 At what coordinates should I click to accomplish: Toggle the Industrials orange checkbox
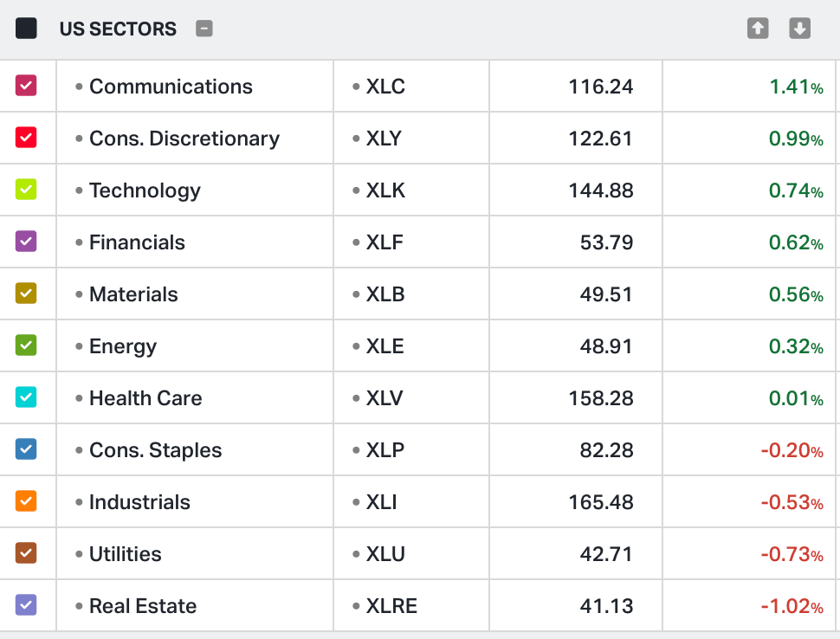26,501
